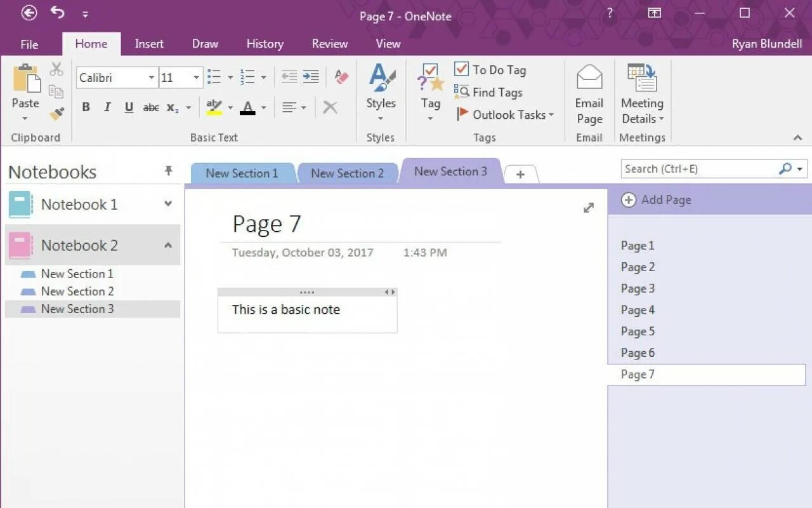812x508 pixels.
Task: Open the font name dropdown
Action: 152,77
